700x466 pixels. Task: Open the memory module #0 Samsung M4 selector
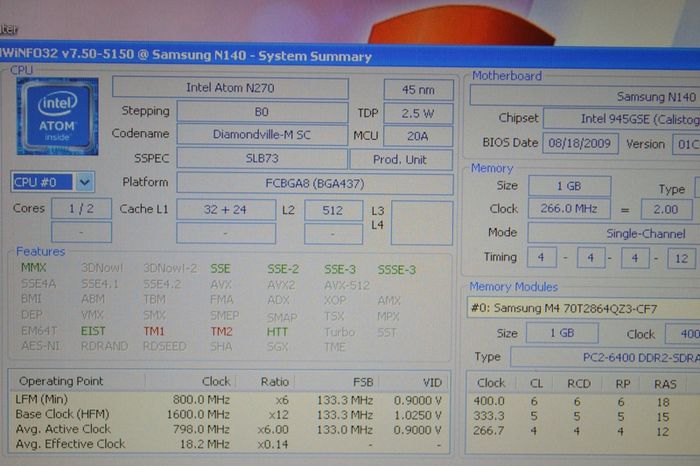tap(583, 308)
